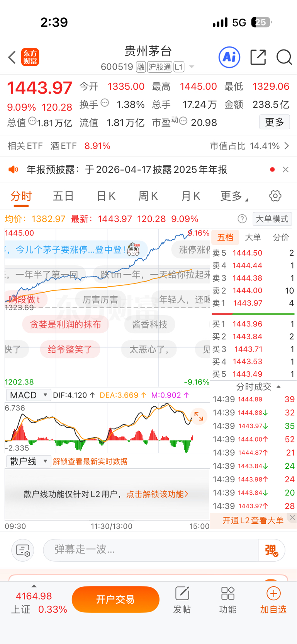The width and height of the screenshot is (297, 644).
Task: Open 总值 smiley info icon
Action: 32,121
